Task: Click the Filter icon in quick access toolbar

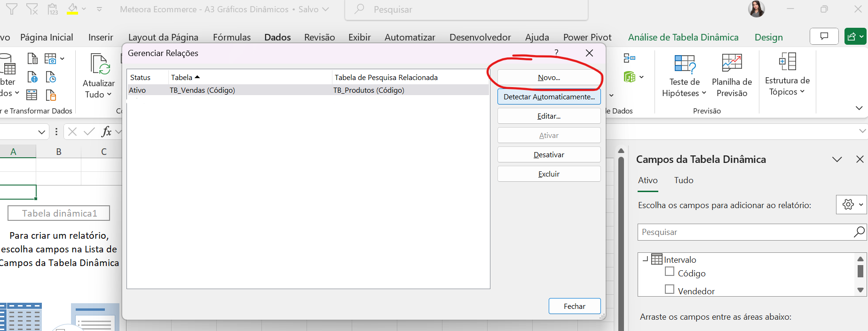Action: (x=12, y=9)
